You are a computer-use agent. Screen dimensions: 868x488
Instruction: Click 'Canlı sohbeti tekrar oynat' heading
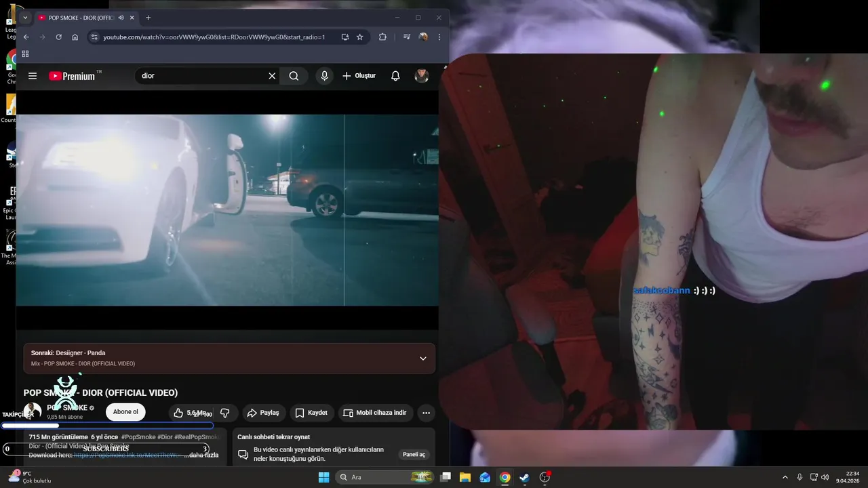click(273, 437)
